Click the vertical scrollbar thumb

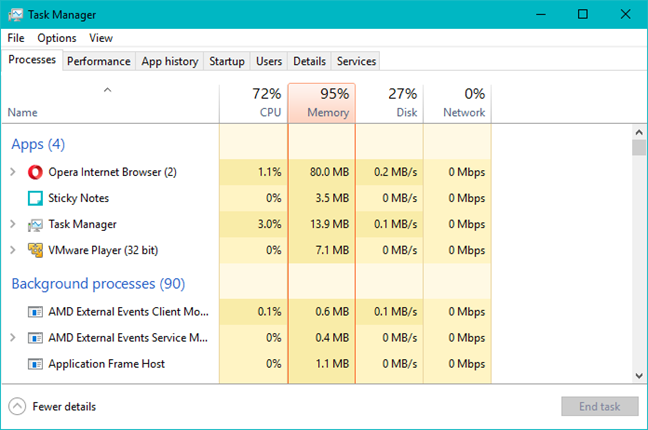(x=639, y=148)
